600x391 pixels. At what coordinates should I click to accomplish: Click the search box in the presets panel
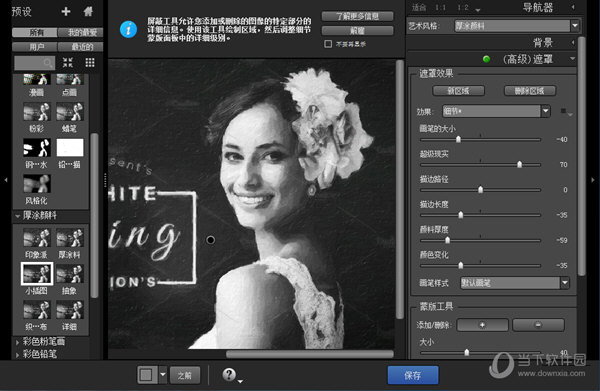point(34,62)
